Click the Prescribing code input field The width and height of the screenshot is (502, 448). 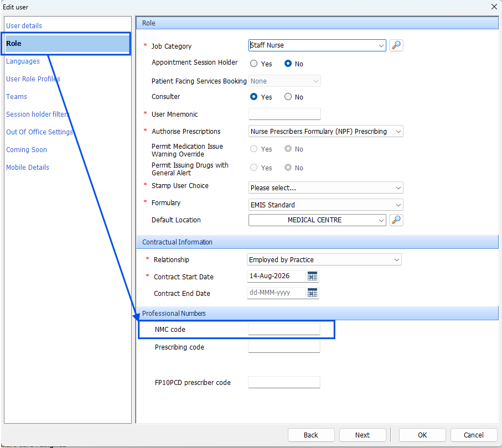pos(284,347)
